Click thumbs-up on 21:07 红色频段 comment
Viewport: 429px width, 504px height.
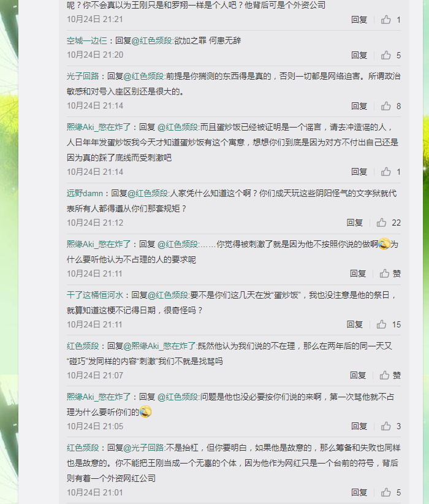[x=385, y=375]
